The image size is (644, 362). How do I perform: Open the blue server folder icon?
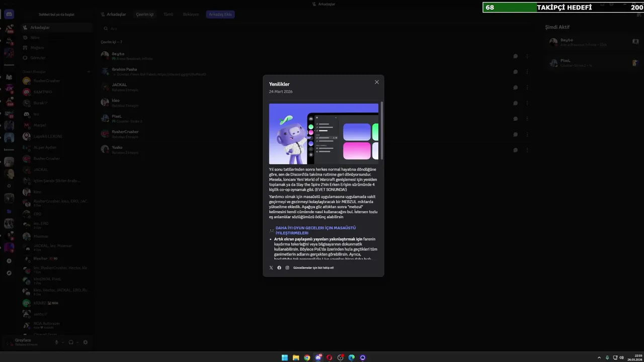point(9,212)
